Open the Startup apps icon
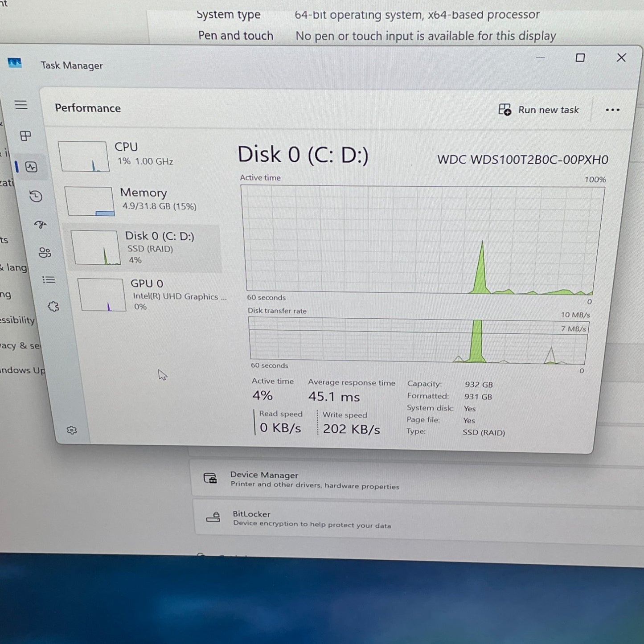This screenshot has height=644, width=644. click(41, 224)
